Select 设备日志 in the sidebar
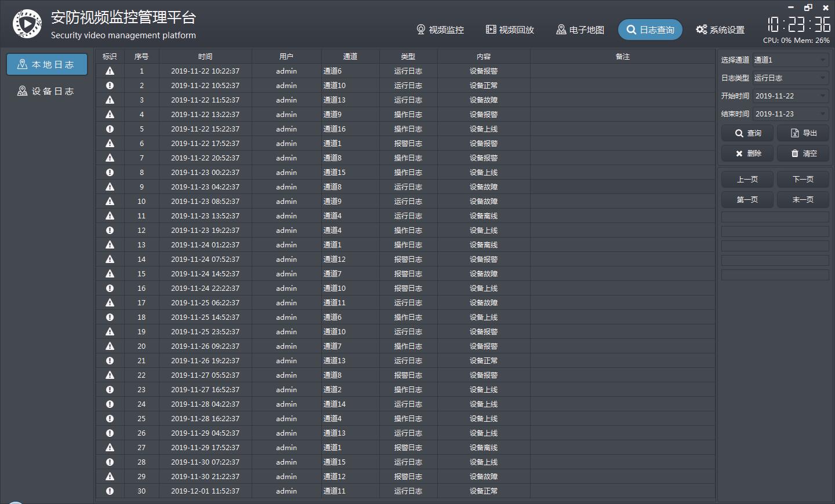Image resolution: width=835 pixels, height=504 pixels. pyautogui.click(x=47, y=91)
